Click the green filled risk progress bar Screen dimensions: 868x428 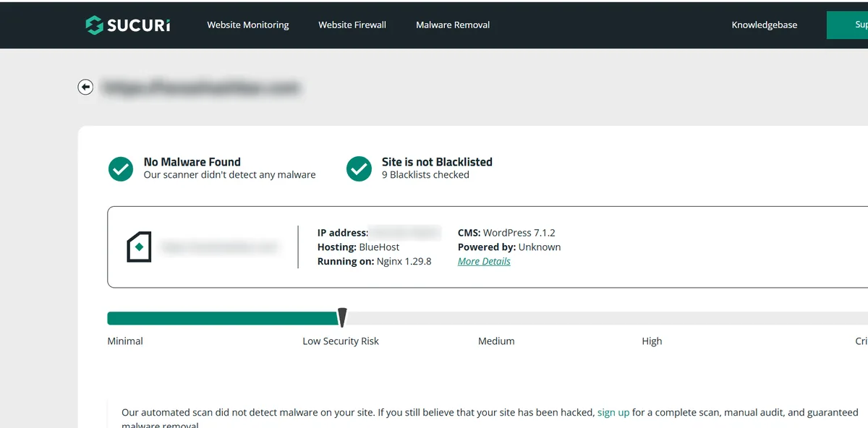(x=224, y=318)
